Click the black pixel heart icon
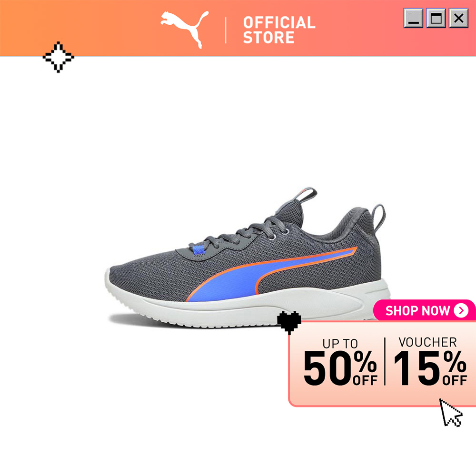Screen dimensions: 476x476 [289, 322]
